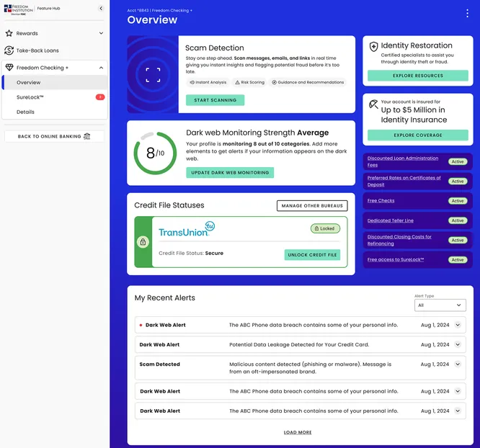Expand the Rewards menu section
Image resolution: width=480 pixels, height=448 pixels.
coord(101,33)
